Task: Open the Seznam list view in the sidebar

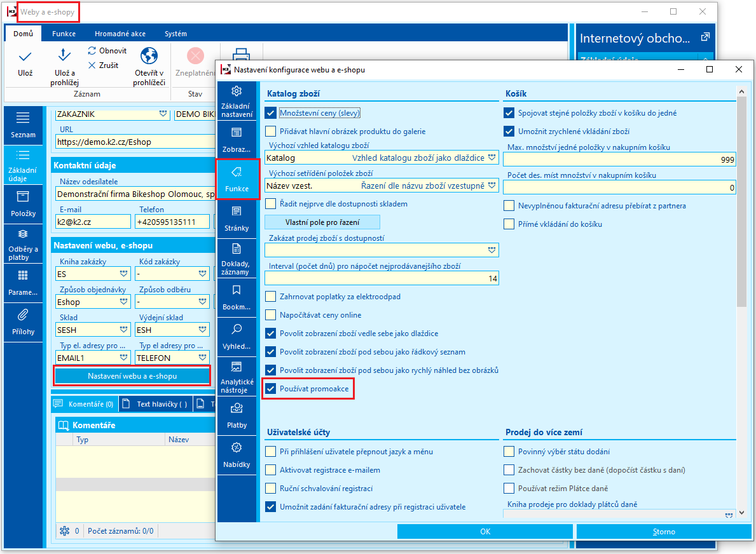Action: (x=23, y=125)
